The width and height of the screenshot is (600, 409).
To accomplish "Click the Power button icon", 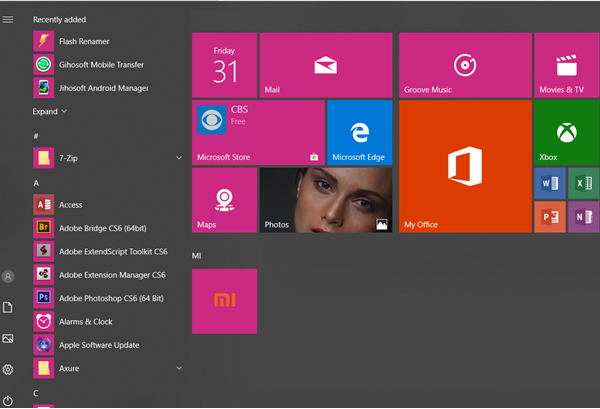I will click(x=8, y=401).
